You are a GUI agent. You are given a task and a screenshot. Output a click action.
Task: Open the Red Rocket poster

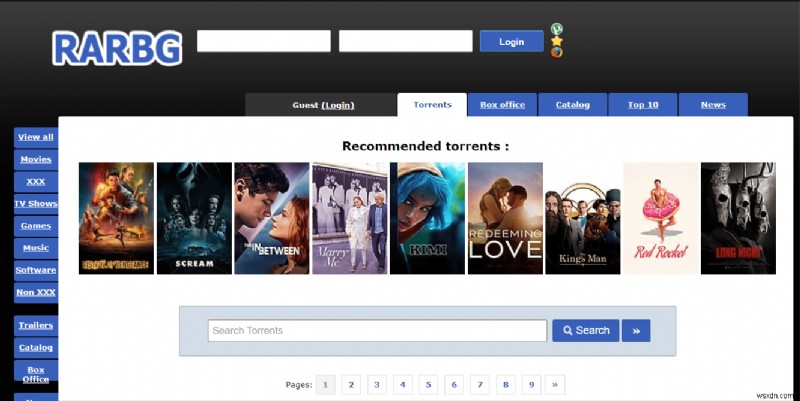click(661, 218)
